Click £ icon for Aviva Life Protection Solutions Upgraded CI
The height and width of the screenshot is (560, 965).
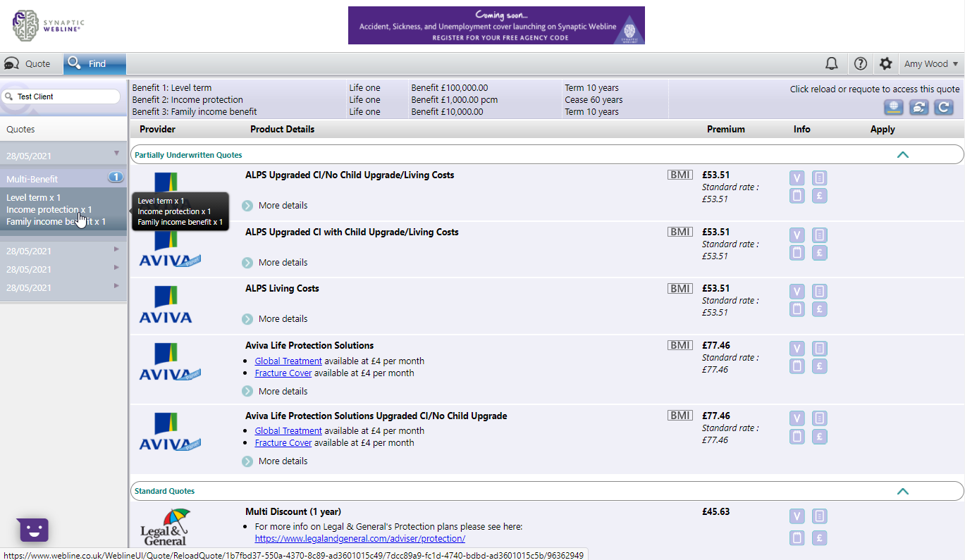(x=819, y=437)
